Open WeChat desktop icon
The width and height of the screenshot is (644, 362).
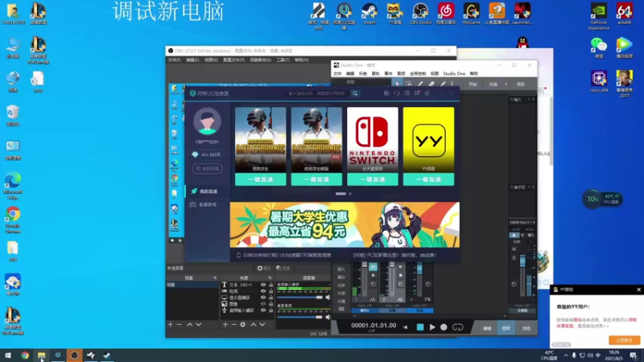tap(598, 47)
